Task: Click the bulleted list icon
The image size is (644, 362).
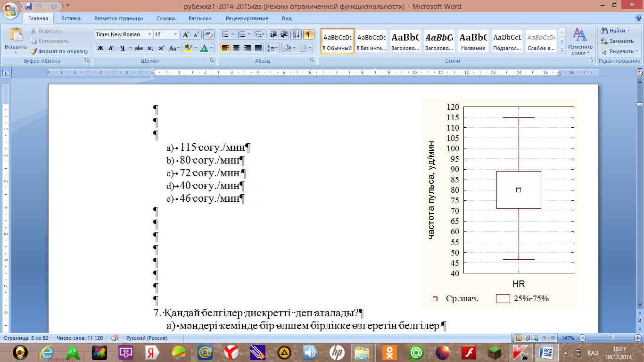Action: click(x=225, y=34)
